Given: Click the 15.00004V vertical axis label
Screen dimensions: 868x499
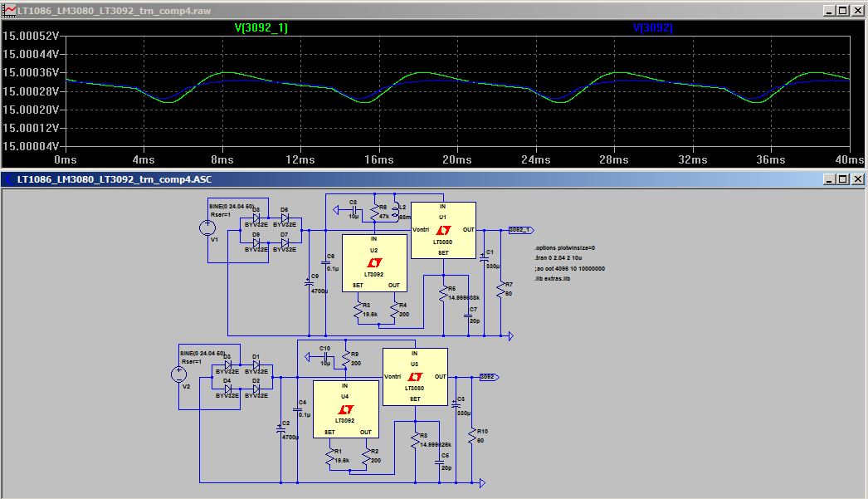Looking at the screenshot, I should click(31, 146).
